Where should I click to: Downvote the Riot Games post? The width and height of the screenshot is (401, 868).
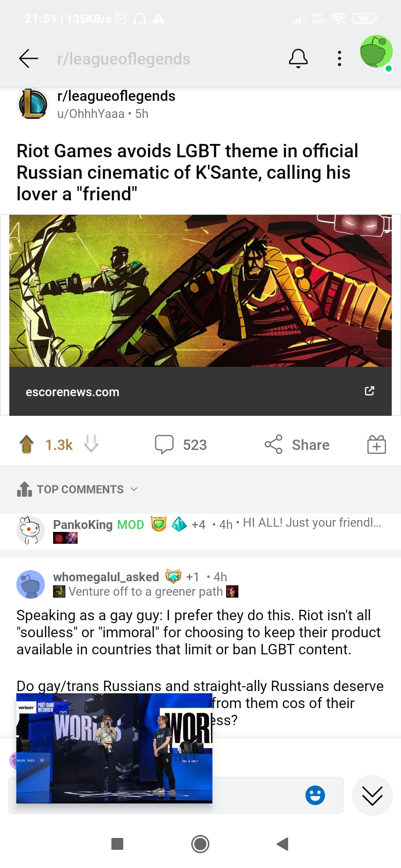click(x=91, y=444)
